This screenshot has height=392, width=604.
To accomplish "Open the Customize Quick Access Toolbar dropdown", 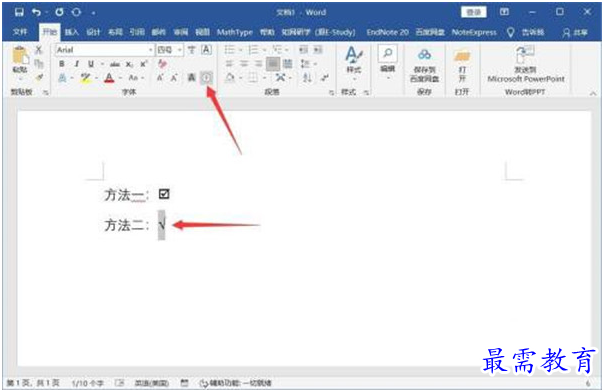I will click(93, 13).
